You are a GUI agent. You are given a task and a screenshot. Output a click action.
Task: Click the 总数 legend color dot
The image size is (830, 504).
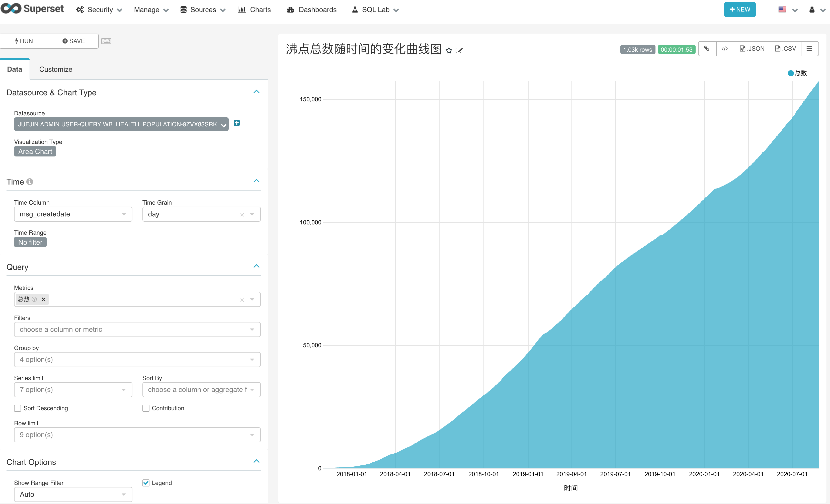791,73
